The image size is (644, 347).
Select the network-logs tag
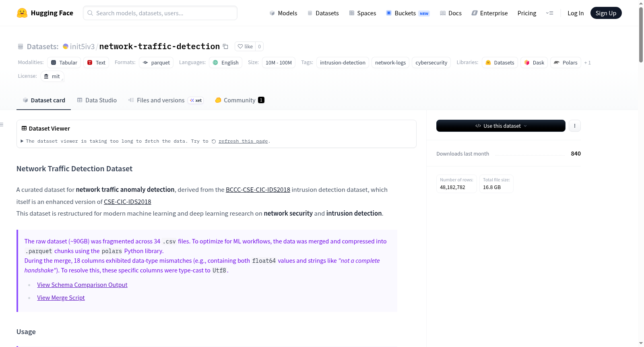(x=390, y=62)
